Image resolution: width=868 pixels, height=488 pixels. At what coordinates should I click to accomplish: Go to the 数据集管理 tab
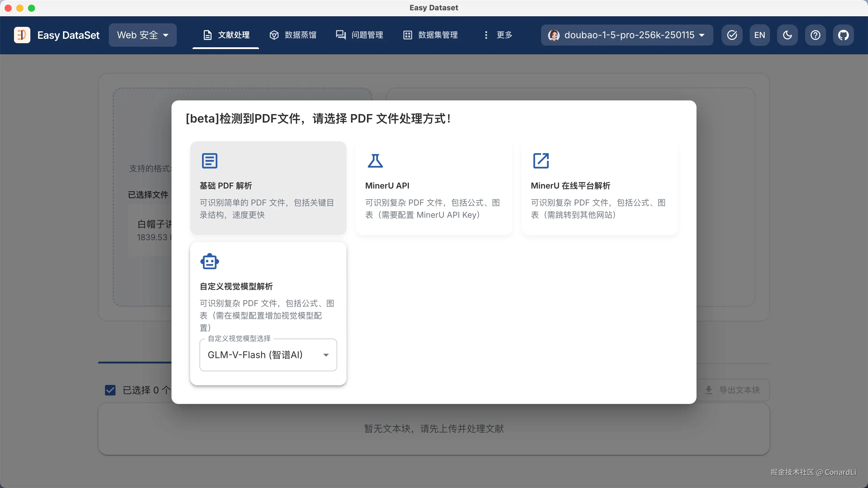point(430,35)
